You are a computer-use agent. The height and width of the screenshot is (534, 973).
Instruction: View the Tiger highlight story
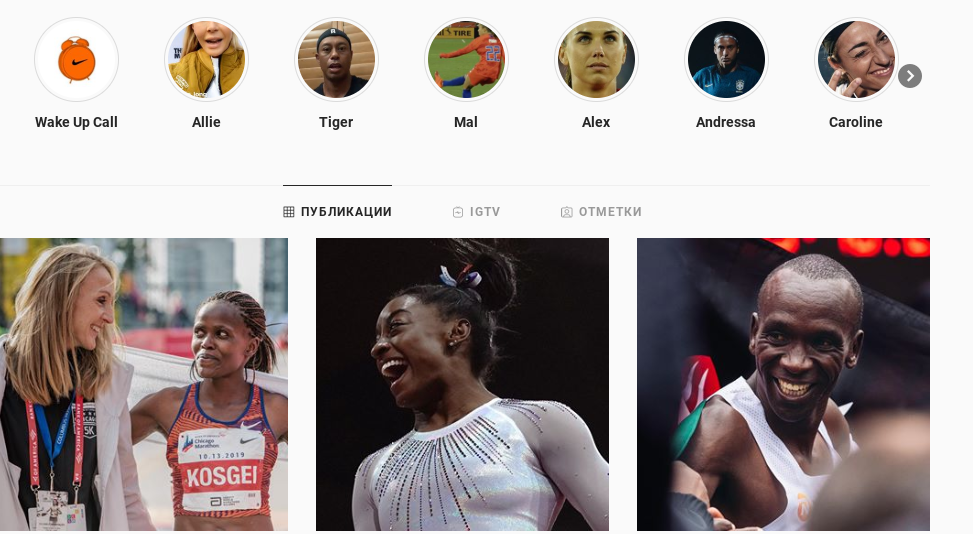tap(336, 60)
